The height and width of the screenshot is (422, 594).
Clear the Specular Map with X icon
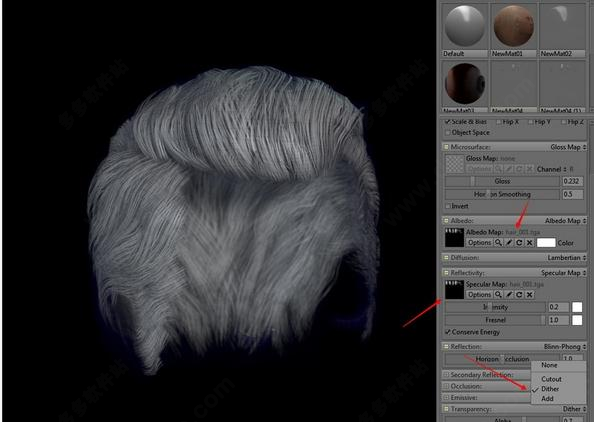[x=529, y=294]
